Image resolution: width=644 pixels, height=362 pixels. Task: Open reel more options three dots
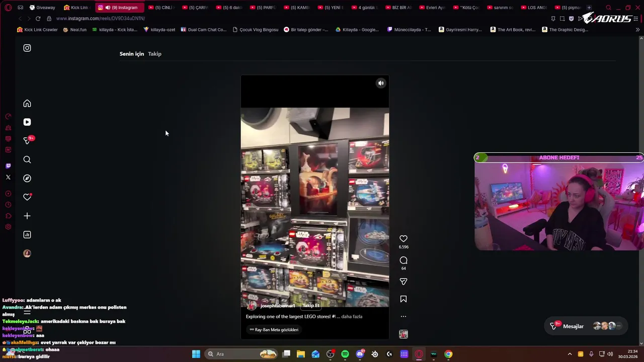[x=404, y=317]
